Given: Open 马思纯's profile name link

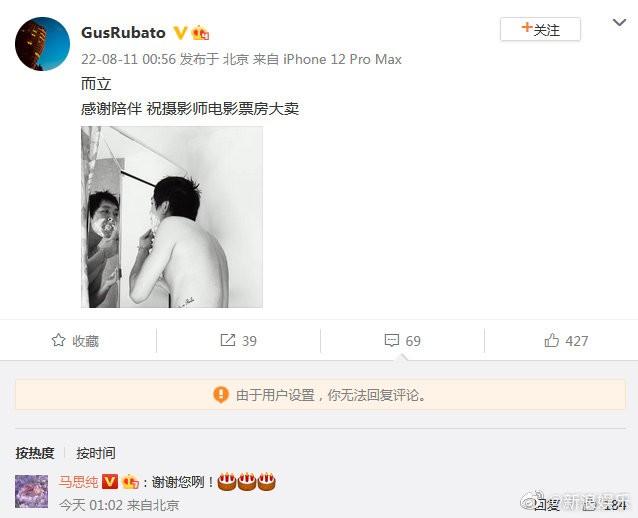Looking at the screenshot, I should pyautogui.click(x=79, y=482).
